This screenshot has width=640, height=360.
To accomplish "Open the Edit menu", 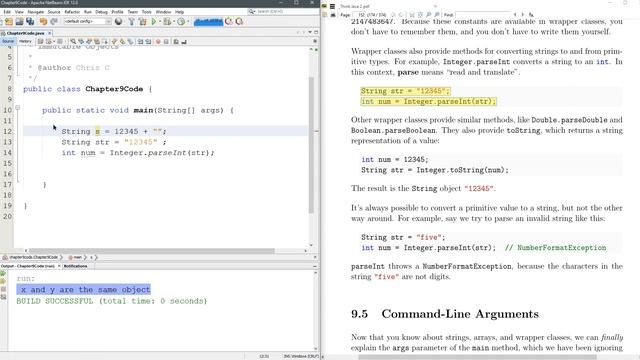I will click(x=7, y=12).
